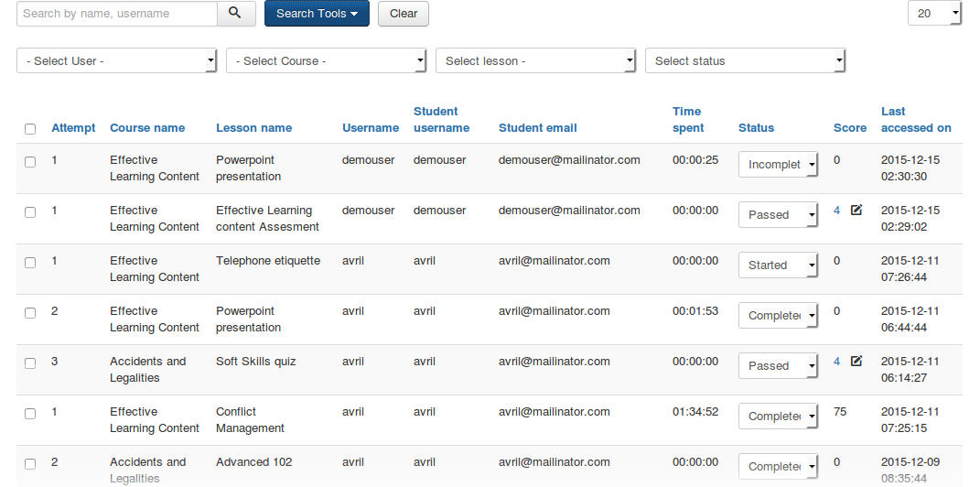This screenshot has height=487, width=980.
Task: Change the rows-per-page limit dropdown showing 20
Action: point(934,14)
